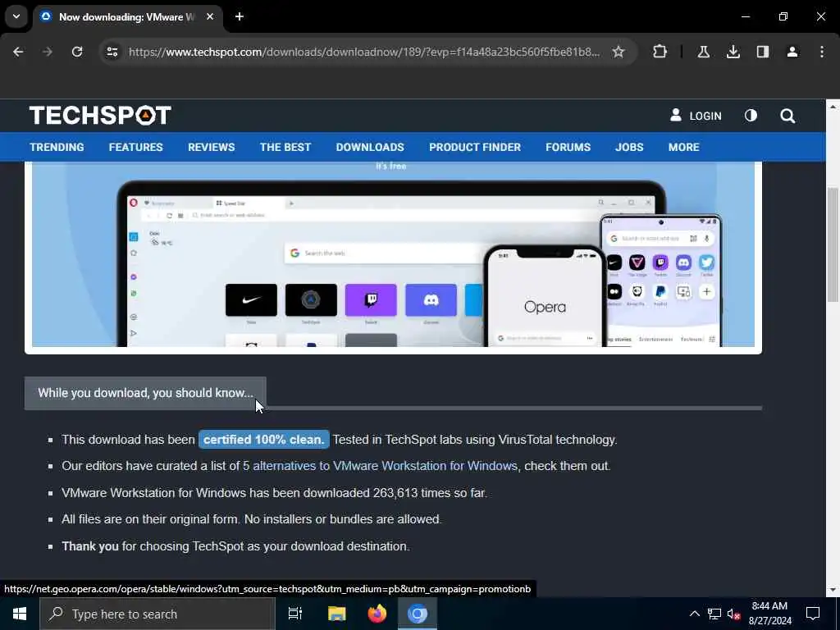
Task: Click the page vertical scrollbar thumb
Action: tap(833, 244)
